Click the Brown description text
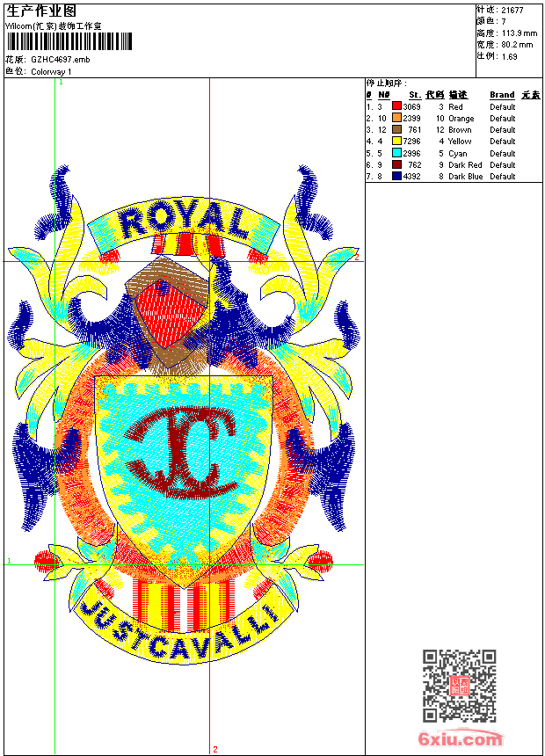 coord(460,130)
